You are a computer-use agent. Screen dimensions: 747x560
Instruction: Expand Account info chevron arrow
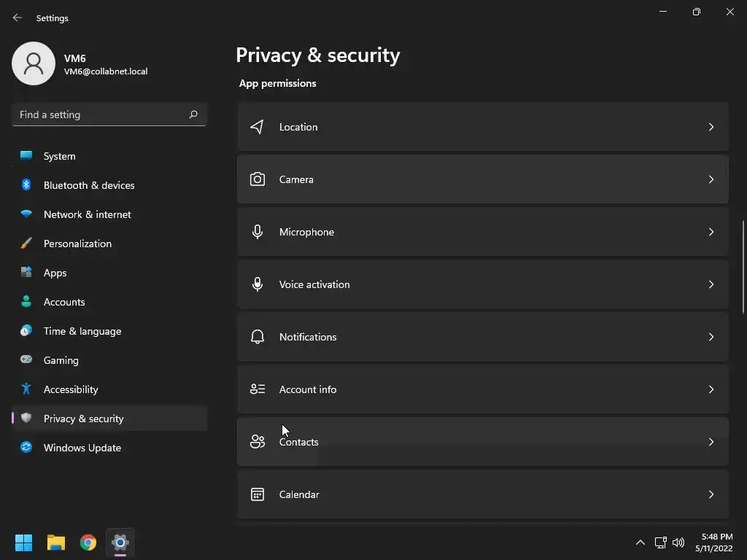(x=711, y=389)
